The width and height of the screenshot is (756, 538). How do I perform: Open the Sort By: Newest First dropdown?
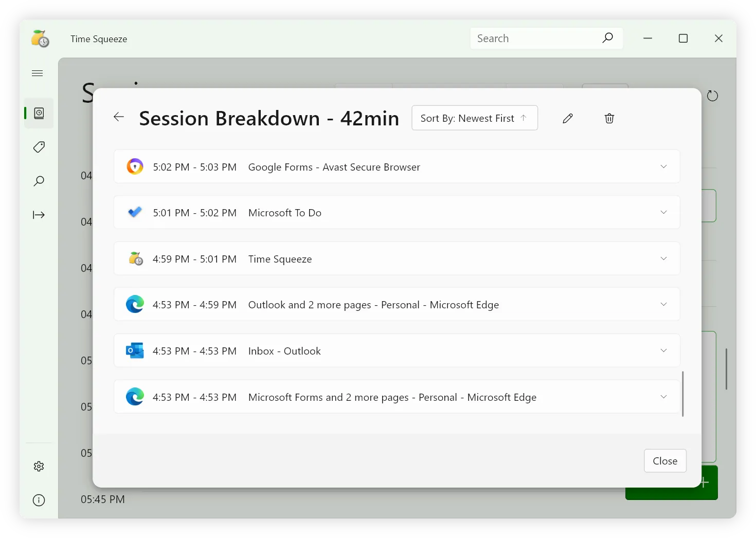coord(474,118)
